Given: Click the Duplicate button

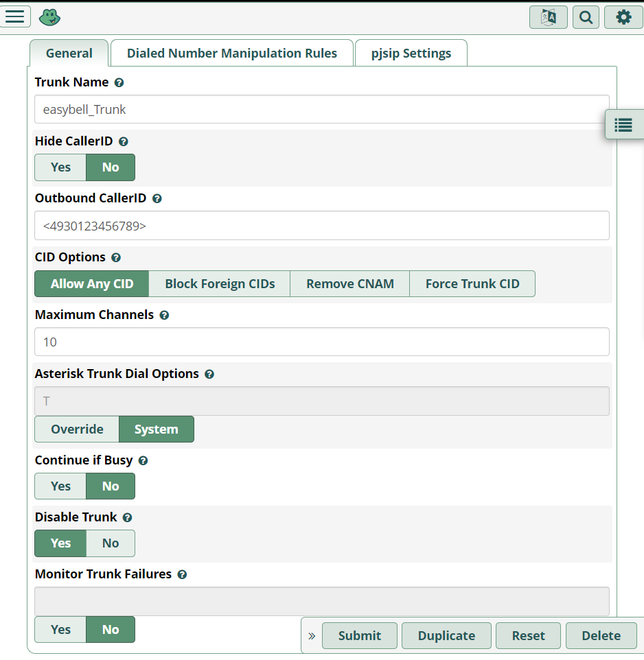Looking at the screenshot, I should pos(446,636).
